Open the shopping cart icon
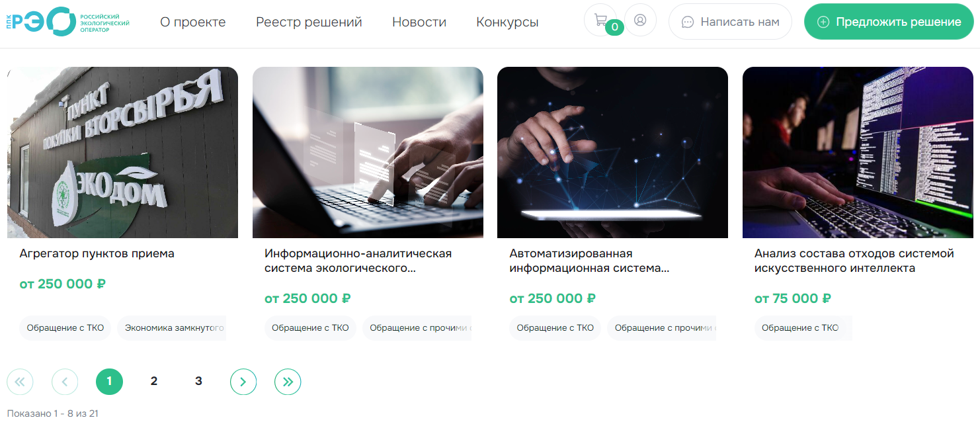The width and height of the screenshot is (980, 430). coord(600,20)
